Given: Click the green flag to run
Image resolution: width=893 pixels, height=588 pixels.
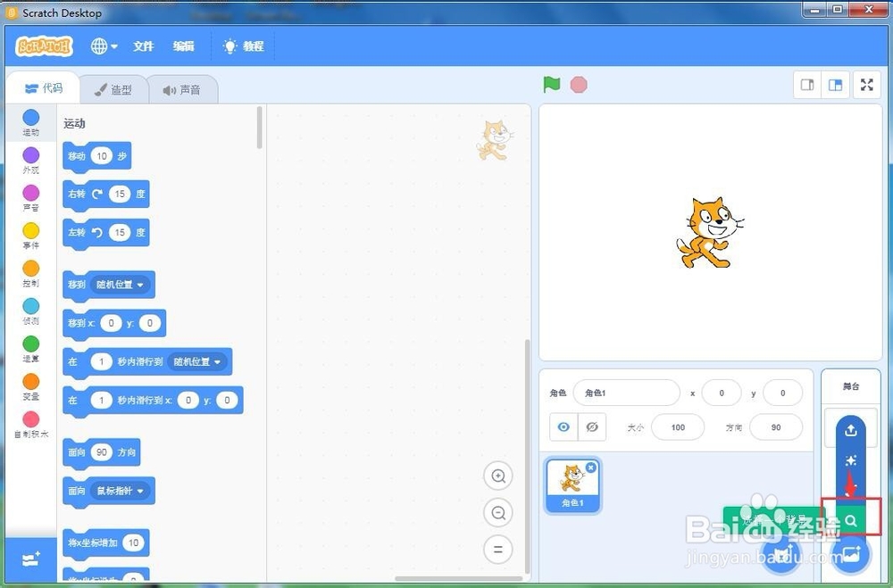Looking at the screenshot, I should pos(551,85).
